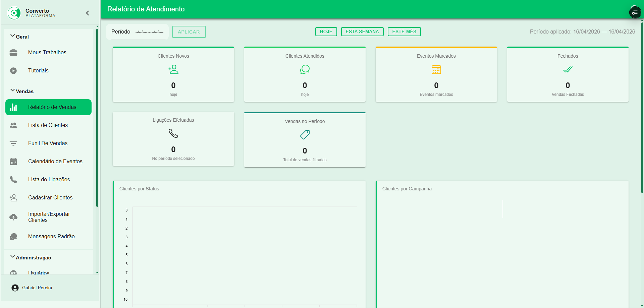Click the Mensagens Padrão chat icon
Screen dimensions: 644x308
[13, 237]
